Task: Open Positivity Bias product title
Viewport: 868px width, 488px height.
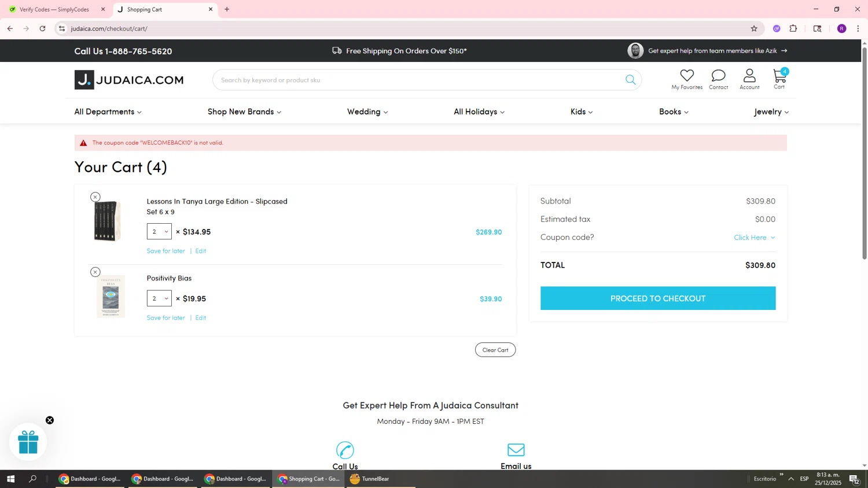Action: (169, 278)
